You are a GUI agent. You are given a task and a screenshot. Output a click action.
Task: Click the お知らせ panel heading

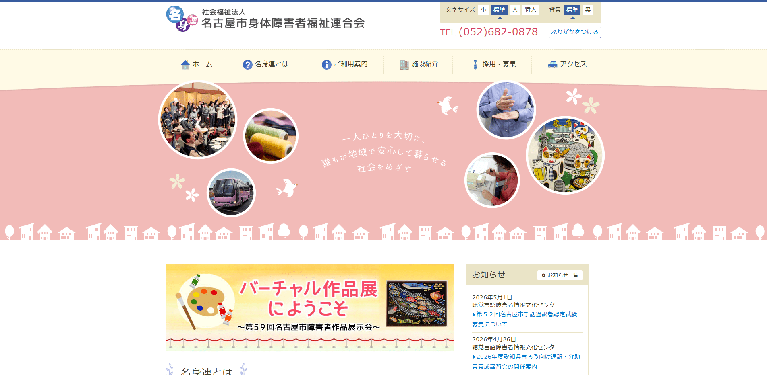pos(489,274)
